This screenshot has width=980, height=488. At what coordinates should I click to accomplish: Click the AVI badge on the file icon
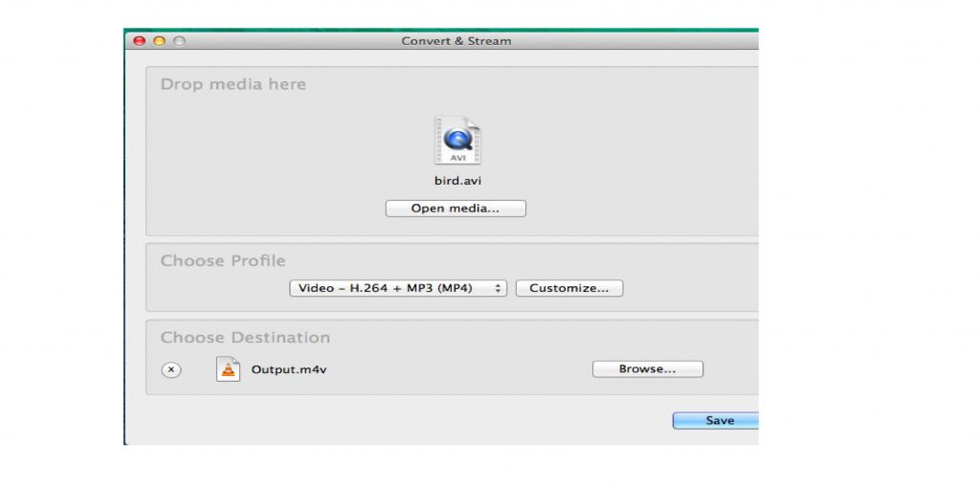pos(457,157)
